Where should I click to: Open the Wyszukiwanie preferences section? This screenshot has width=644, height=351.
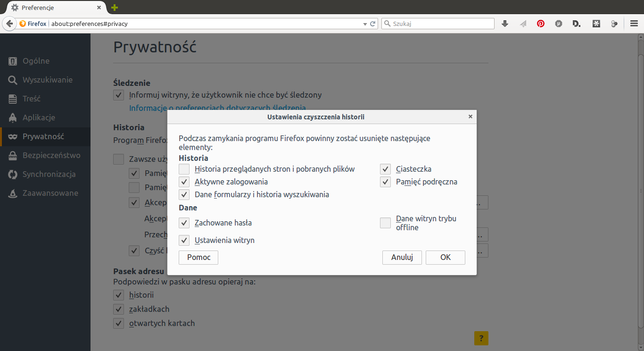[x=45, y=80]
